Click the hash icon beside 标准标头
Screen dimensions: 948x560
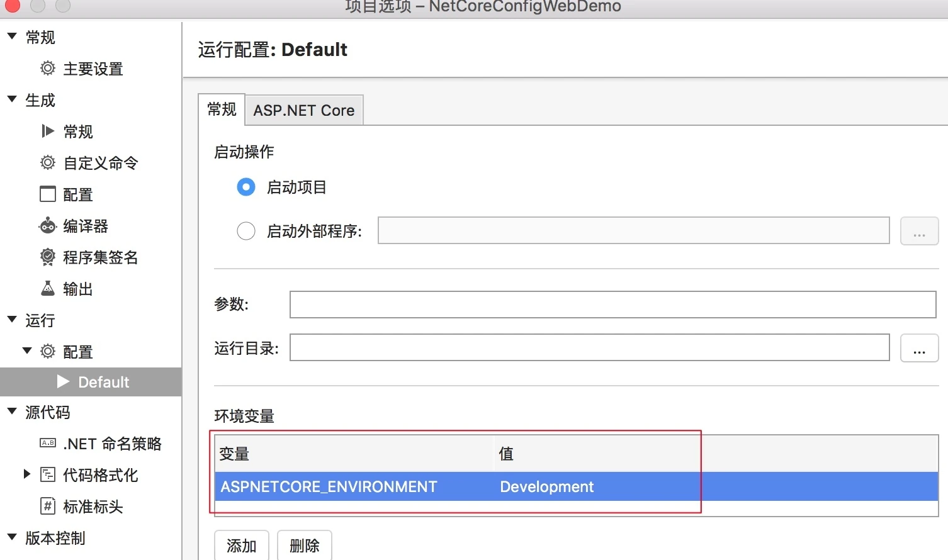coord(48,506)
